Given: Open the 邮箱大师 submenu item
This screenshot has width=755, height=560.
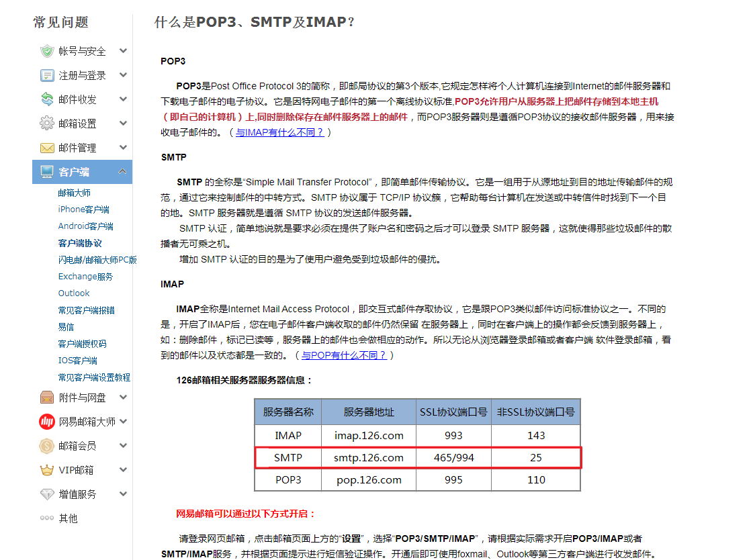Looking at the screenshot, I should pyautogui.click(x=74, y=193).
